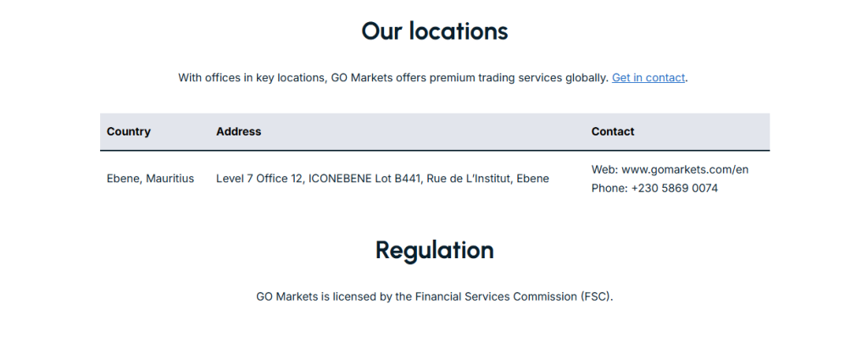The width and height of the screenshot is (868, 348).
Task: Click "premium trading services globally" phrase
Action: [519, 78]
